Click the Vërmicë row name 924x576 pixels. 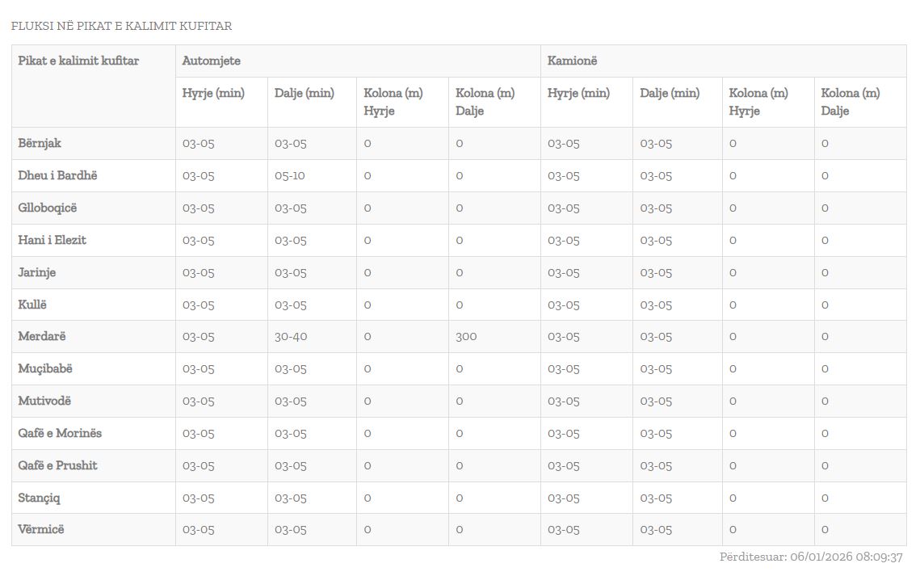tap(41, 529)
